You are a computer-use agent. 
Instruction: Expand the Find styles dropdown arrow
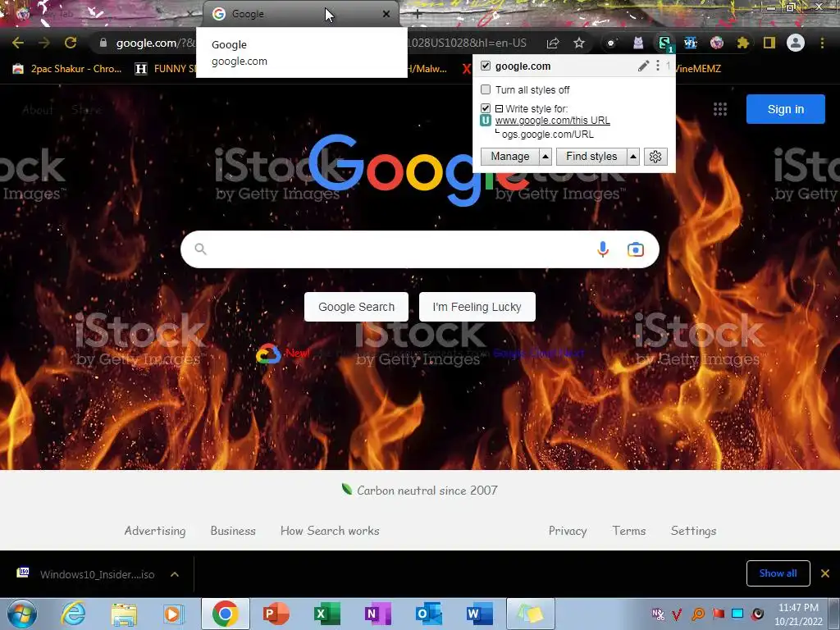click(633, 157)
